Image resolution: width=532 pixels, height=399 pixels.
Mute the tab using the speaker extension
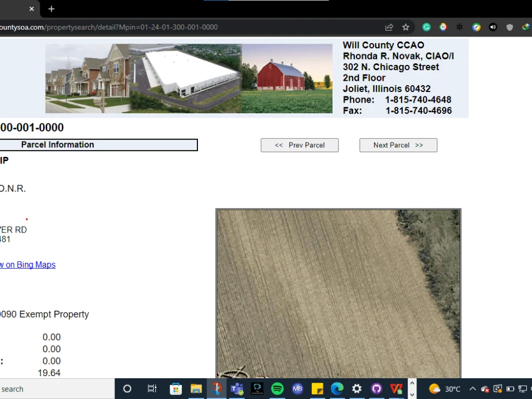point(493,27)
